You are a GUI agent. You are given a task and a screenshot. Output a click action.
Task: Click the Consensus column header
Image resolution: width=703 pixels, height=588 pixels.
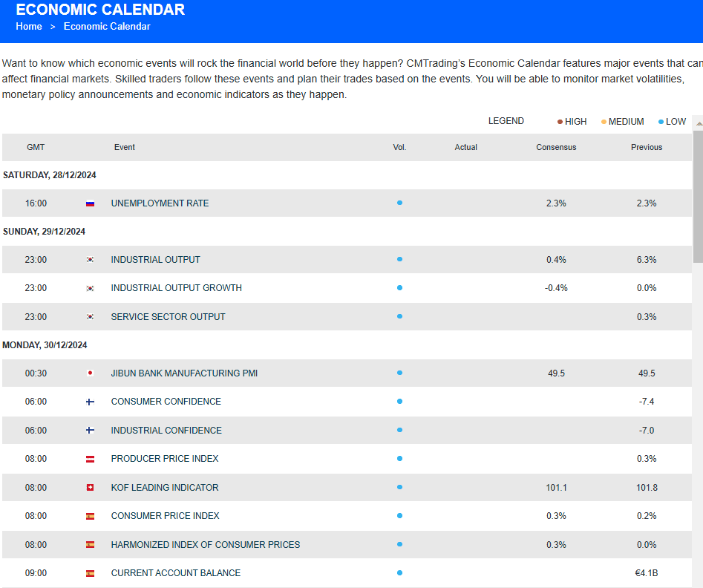(x=556, y=147)
